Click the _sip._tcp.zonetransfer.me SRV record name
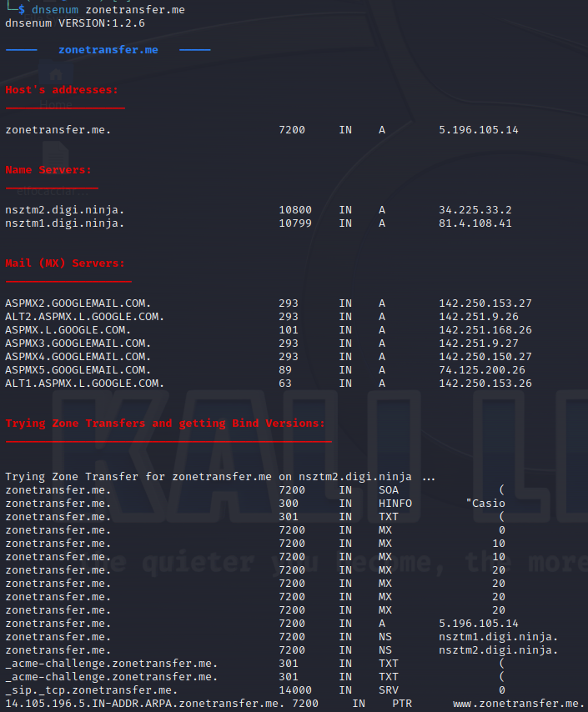 [x=91, y=690]
